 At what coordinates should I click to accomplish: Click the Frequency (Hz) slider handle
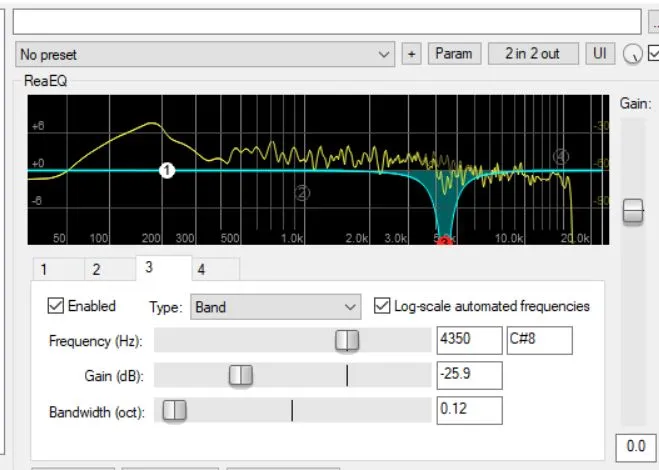pos(347,341)
